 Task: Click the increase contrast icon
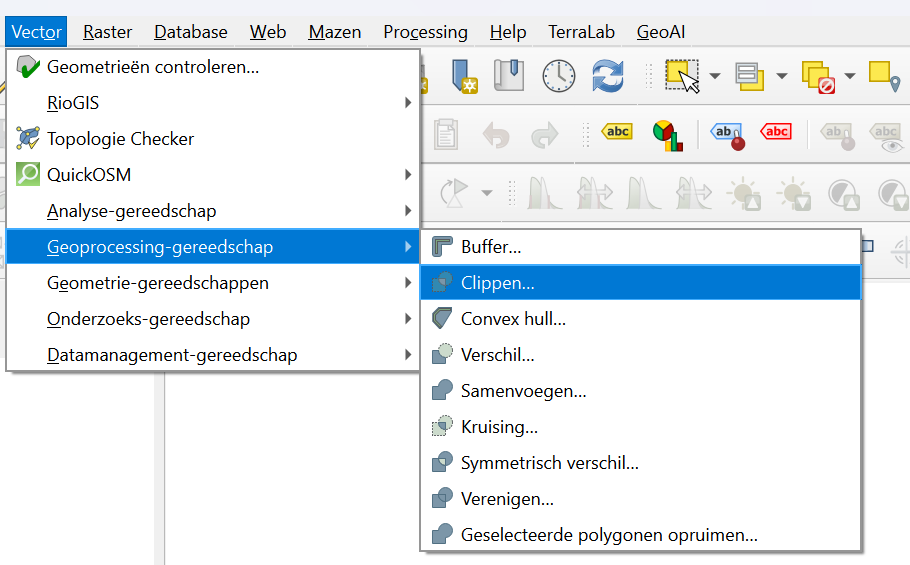(844, 194)
